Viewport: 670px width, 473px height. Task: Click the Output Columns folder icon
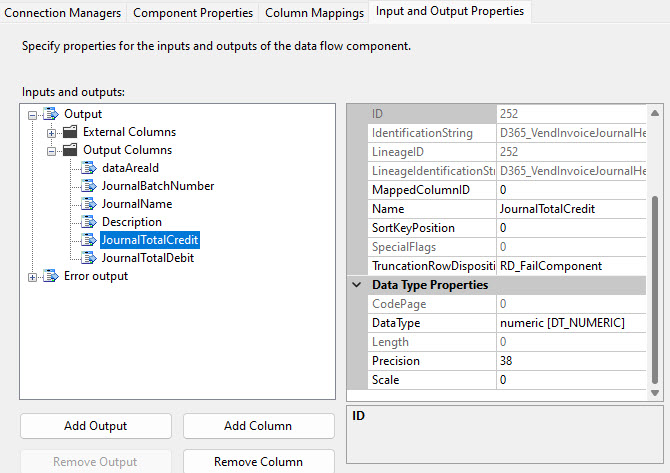(70, 150)
